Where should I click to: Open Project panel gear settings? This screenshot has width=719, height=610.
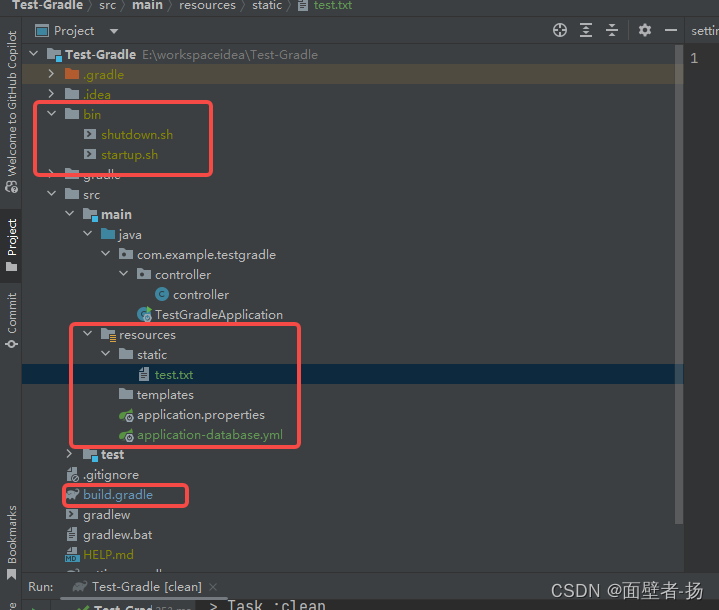[x=645, y=30]
